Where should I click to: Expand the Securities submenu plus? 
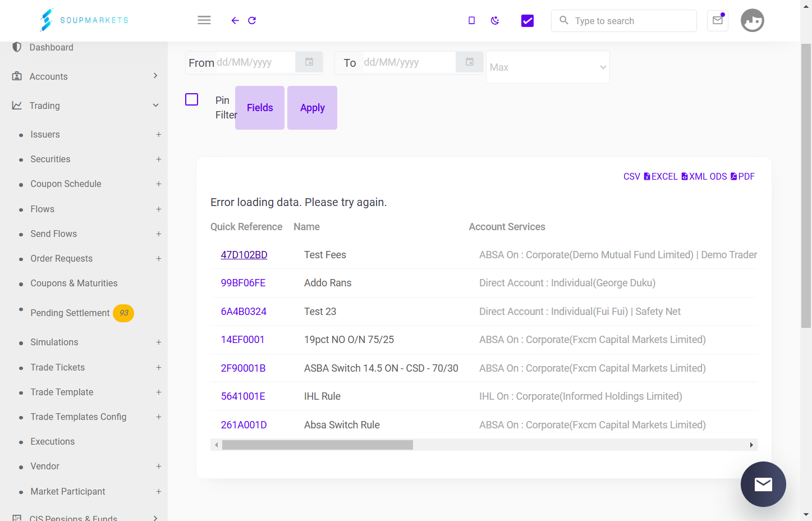(159, 159)
